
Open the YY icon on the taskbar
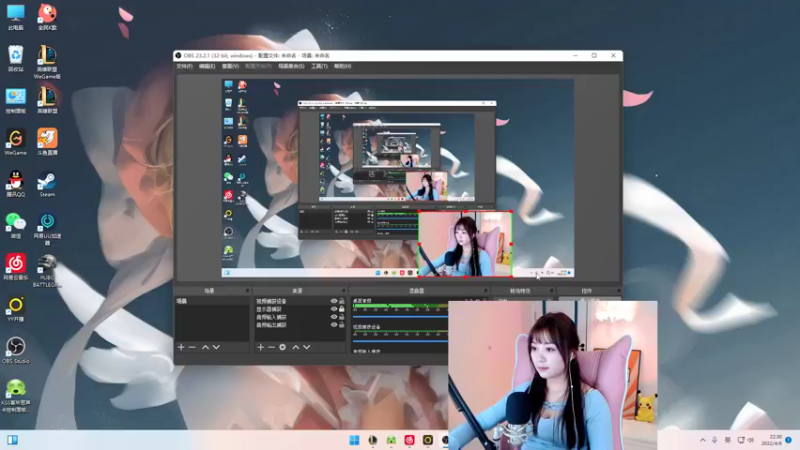click(428, 440)
